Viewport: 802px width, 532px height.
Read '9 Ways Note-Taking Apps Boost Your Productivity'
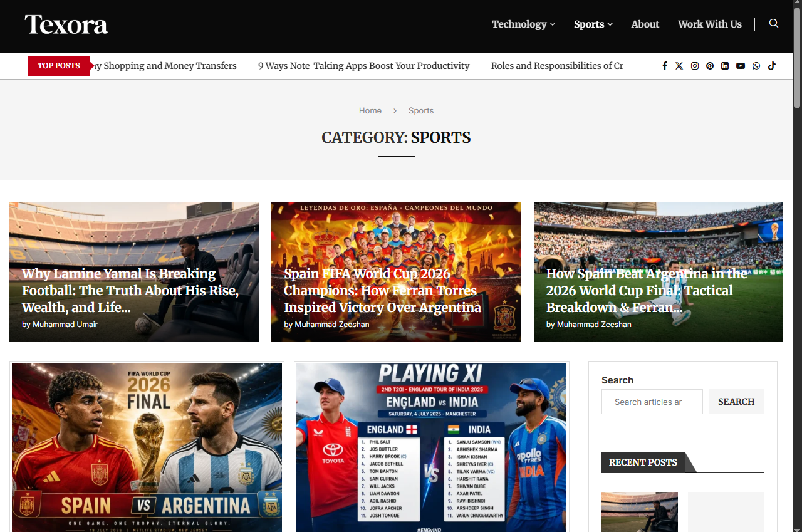(x=364, y=66)
